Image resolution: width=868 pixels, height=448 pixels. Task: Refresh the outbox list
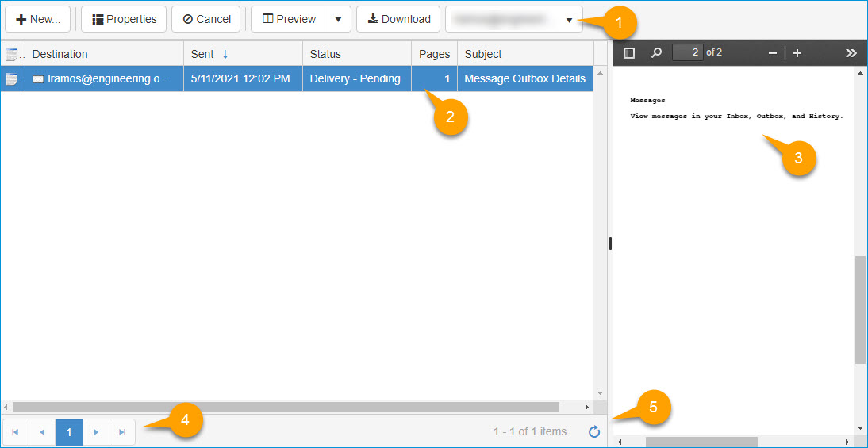tap(594, 431)
